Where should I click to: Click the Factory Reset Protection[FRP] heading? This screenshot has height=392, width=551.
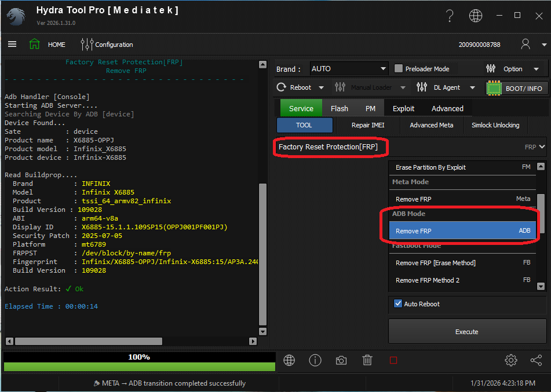328,147
